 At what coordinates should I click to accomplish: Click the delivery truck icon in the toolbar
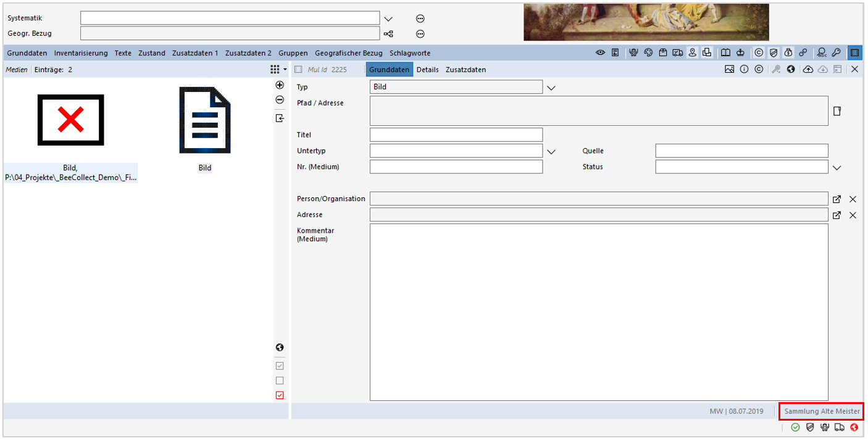[x=677, y=52]
